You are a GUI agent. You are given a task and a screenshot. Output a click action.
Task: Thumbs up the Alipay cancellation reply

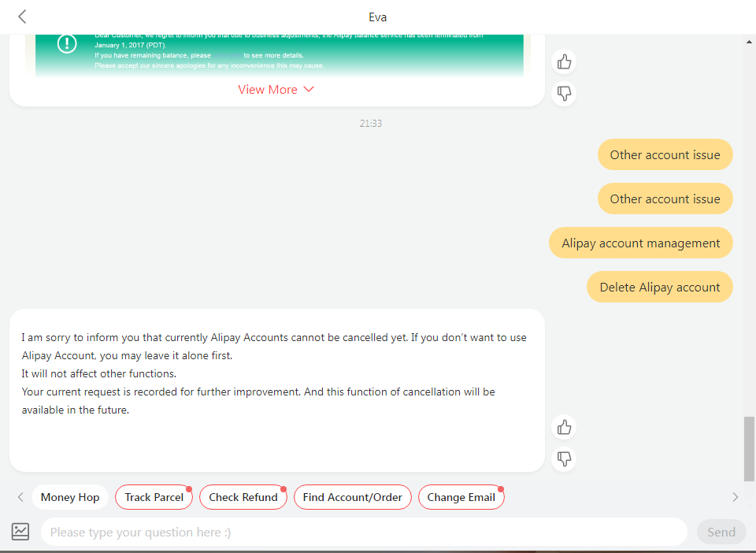pos(564,427)
